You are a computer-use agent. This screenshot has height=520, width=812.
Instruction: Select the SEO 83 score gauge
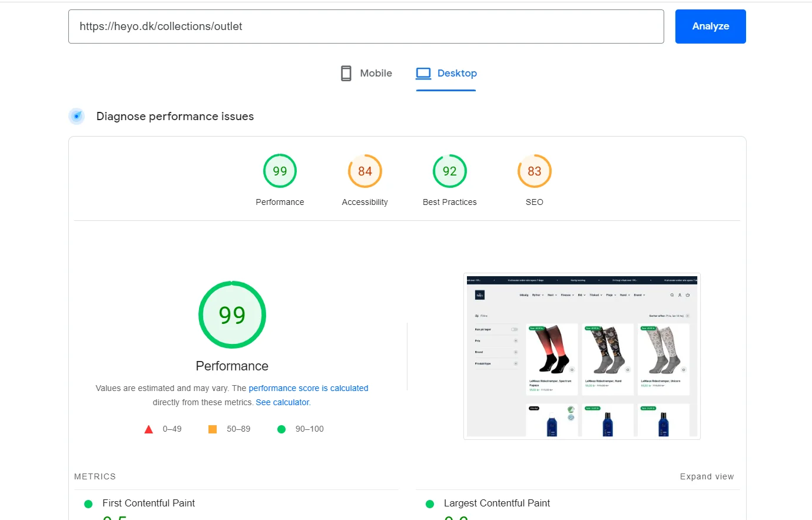[x=535, y=171]
